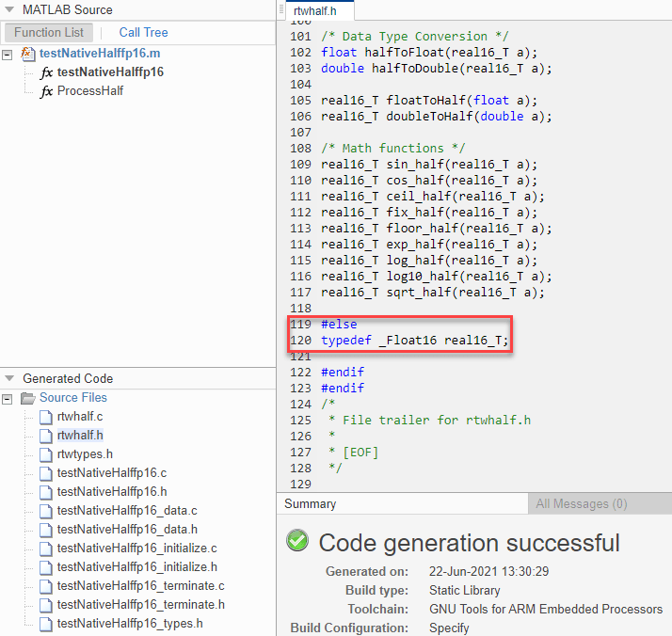Screen dimensions: 672x636
Task: Select the testNativeHalffp16 function fx icon
Action: (x=46, y=72)
